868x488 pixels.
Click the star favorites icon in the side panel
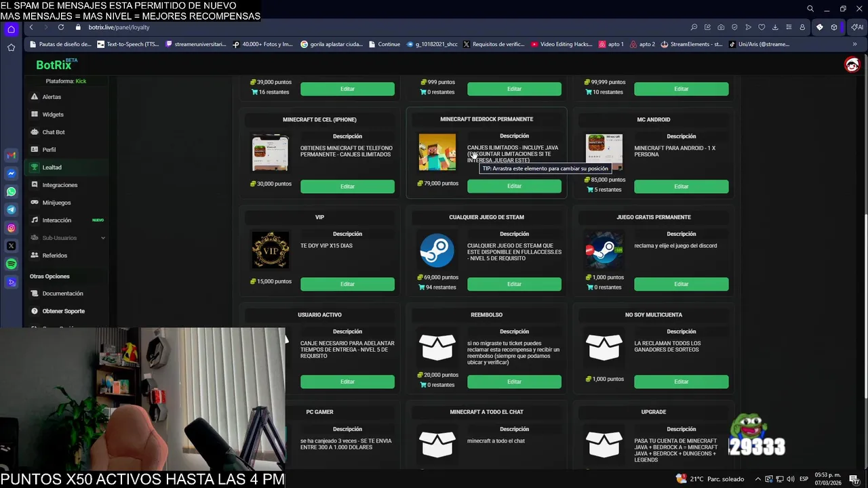(x=11, y=47)
